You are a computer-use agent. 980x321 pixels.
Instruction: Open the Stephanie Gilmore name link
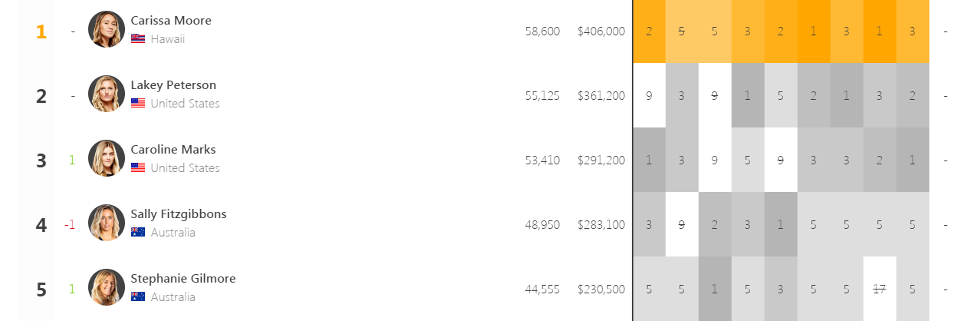click(x=183, y=279)
